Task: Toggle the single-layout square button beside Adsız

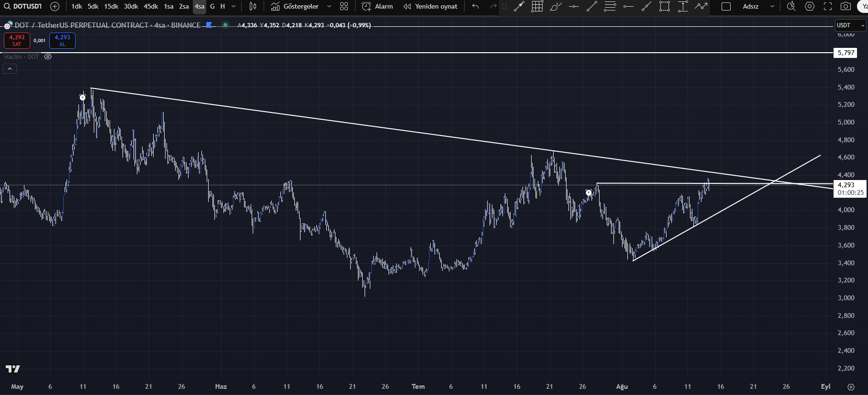Action: pyautogui.click(x=726, y=6)
